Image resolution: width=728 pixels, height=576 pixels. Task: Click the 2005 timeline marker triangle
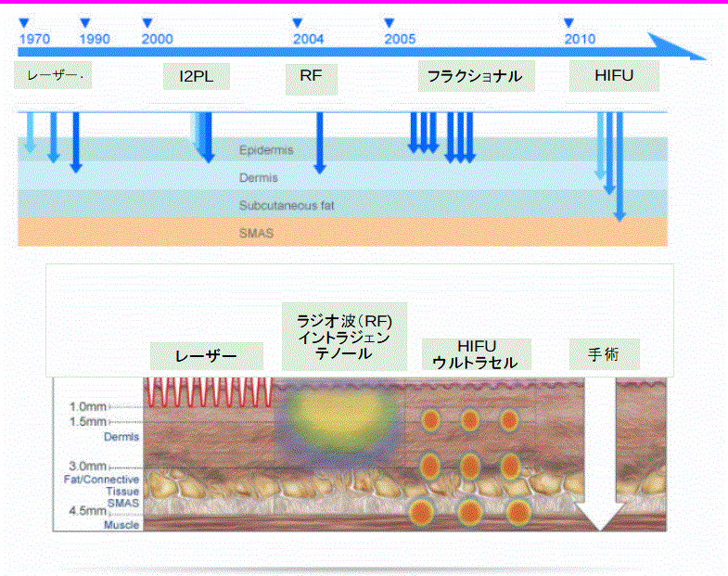click(390, 23)
